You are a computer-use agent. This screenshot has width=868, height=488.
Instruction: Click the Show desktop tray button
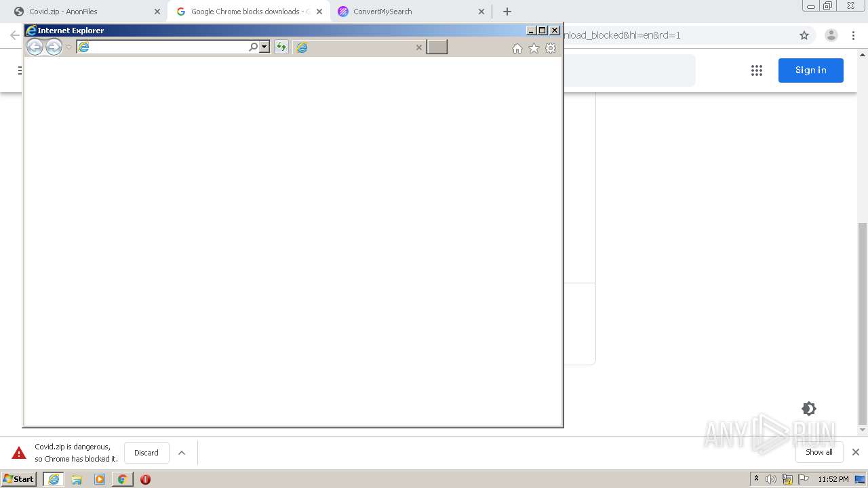(860, 479)
